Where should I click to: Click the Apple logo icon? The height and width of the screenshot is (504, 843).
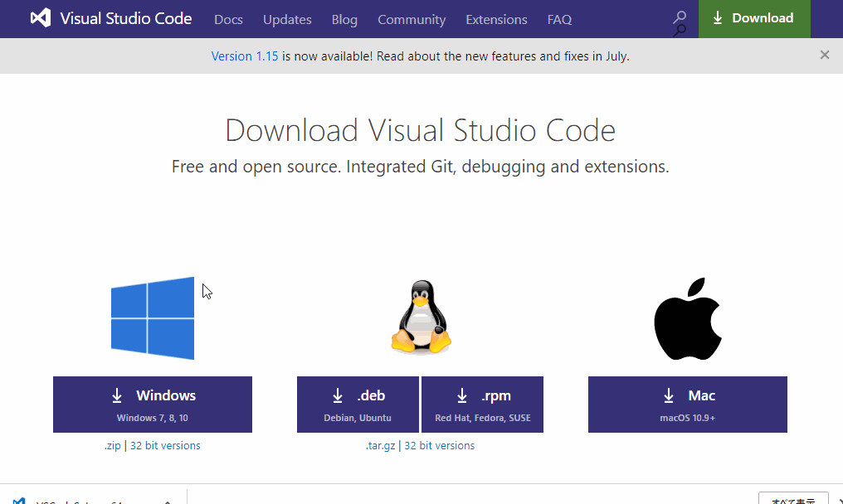click(x=688, y=318)
